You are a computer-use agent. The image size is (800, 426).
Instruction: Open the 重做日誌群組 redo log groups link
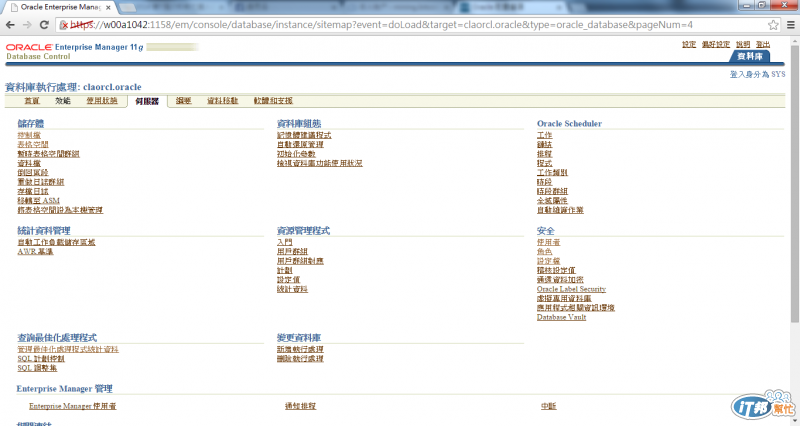(x=41, y=182)
